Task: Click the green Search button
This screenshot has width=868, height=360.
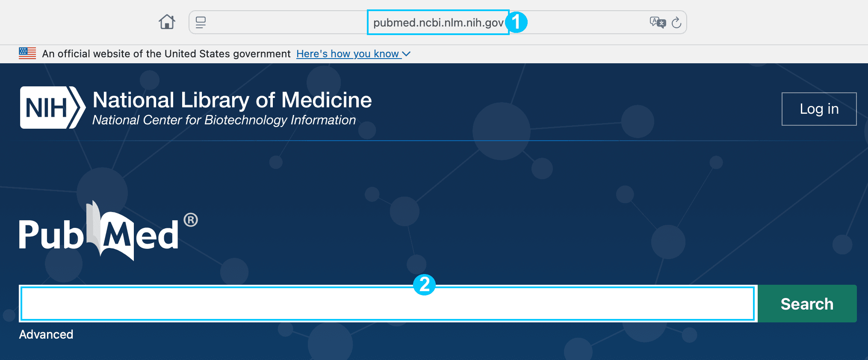Action: click(x=807, y=304)
